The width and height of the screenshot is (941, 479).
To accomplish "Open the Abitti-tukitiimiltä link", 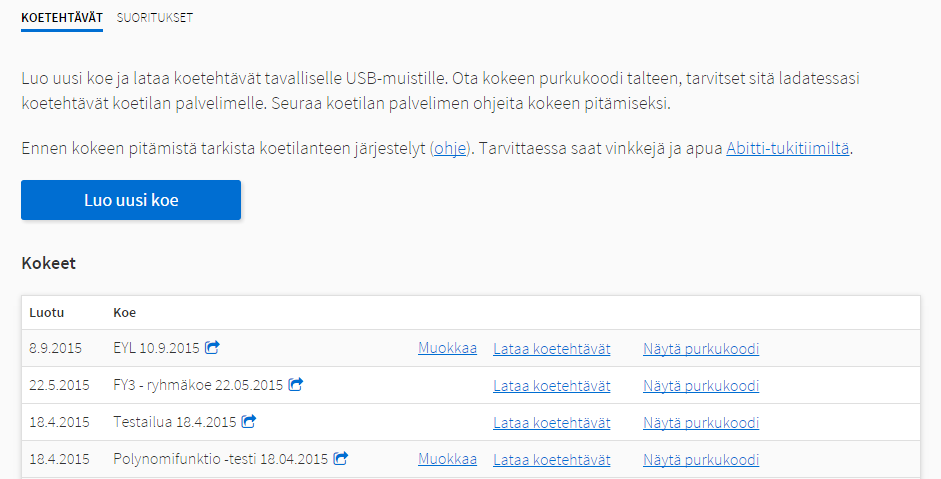I will tap(787, 148).
